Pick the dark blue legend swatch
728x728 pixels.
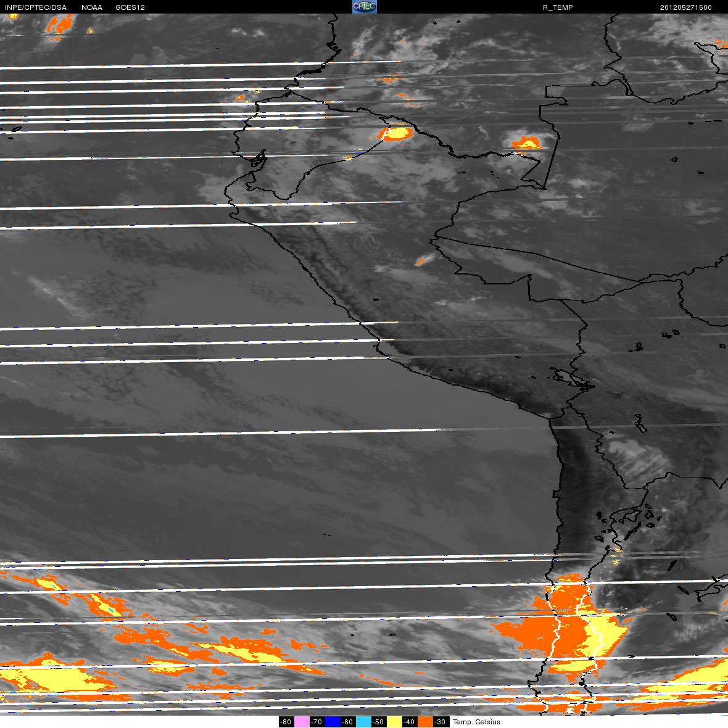click(333, 722)
